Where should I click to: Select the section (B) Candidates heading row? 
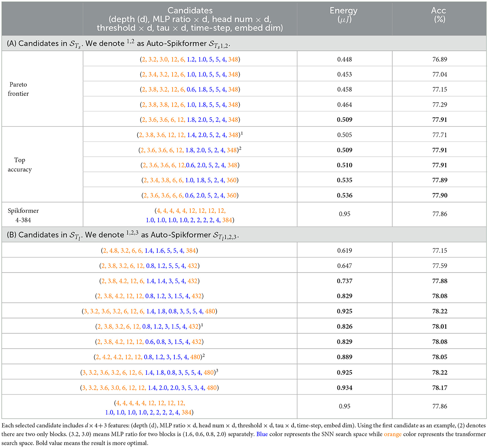[244, 235]
